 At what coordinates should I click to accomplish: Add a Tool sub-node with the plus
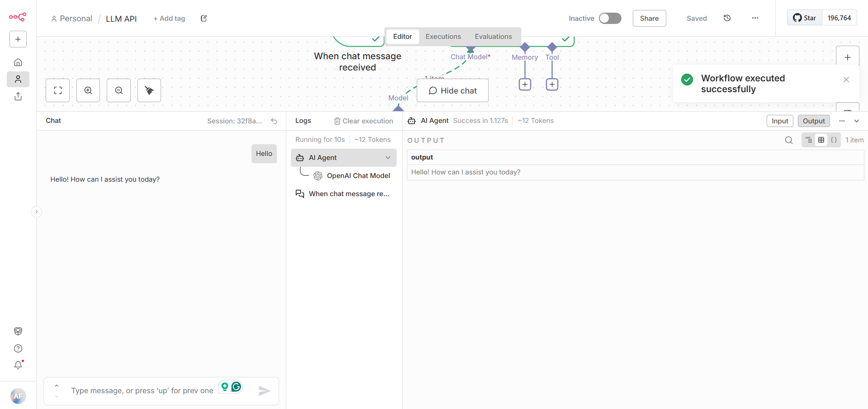(x=552, y=85)
